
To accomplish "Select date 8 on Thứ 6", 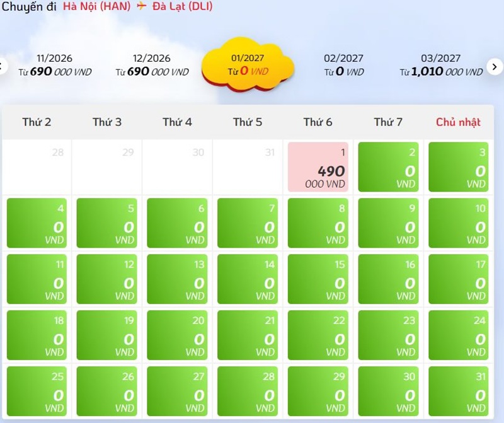I will click(x=318, y=223).
